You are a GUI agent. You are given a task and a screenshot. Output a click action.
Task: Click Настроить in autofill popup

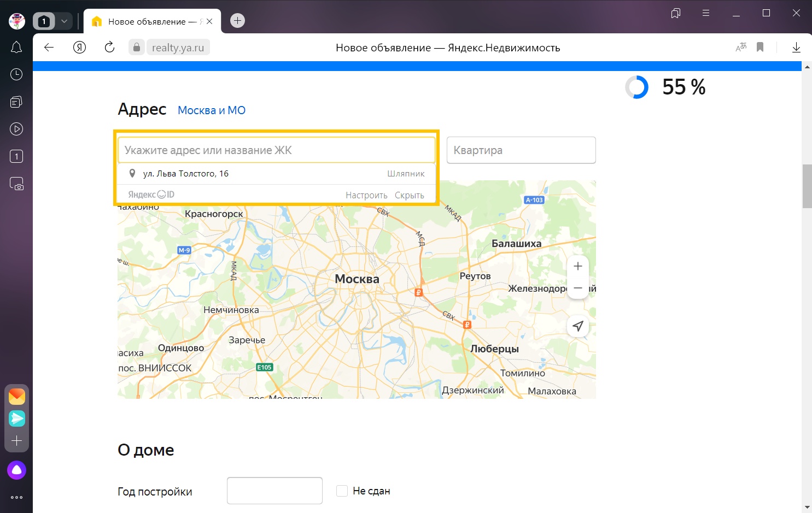point(366,195)
